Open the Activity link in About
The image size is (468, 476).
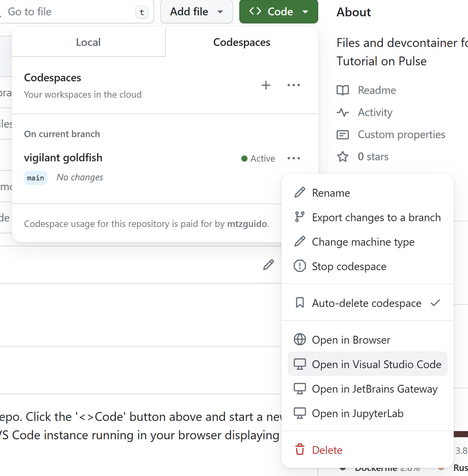tap(375, 112)
